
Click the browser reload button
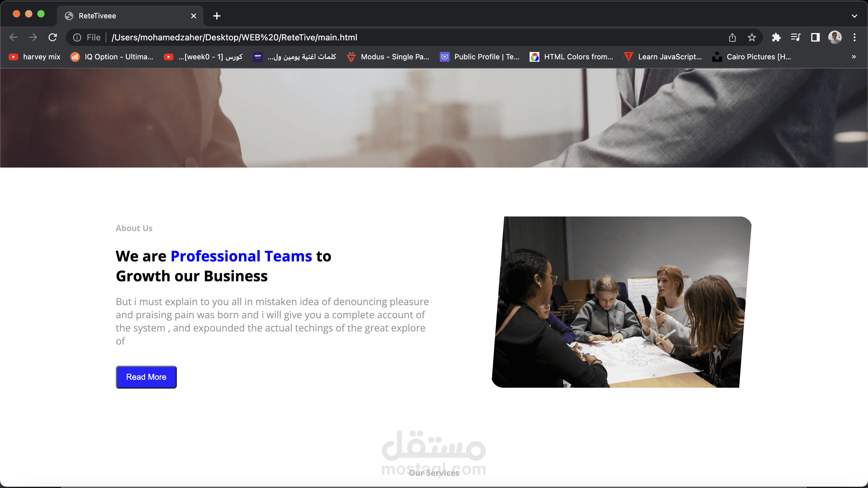53,37
